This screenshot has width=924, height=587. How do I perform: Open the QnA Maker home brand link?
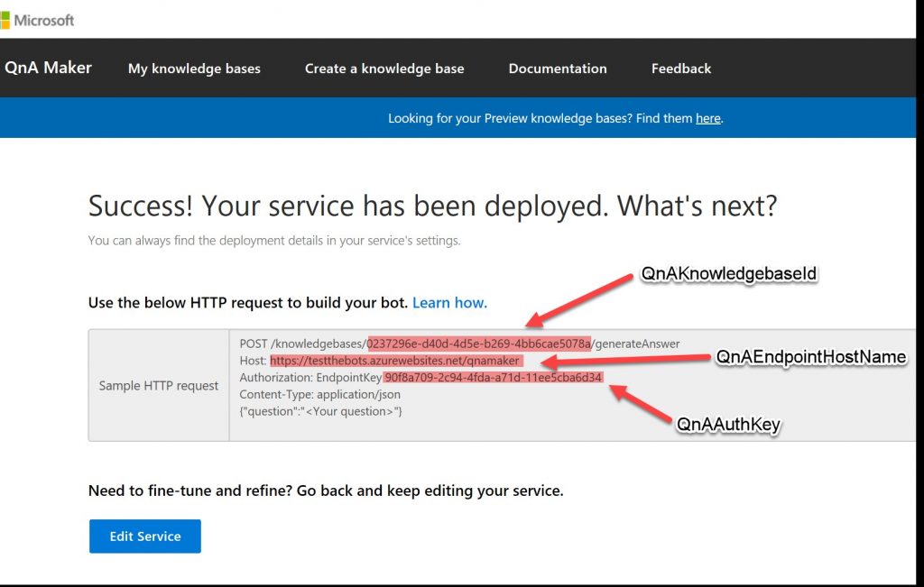coord(48,68)
